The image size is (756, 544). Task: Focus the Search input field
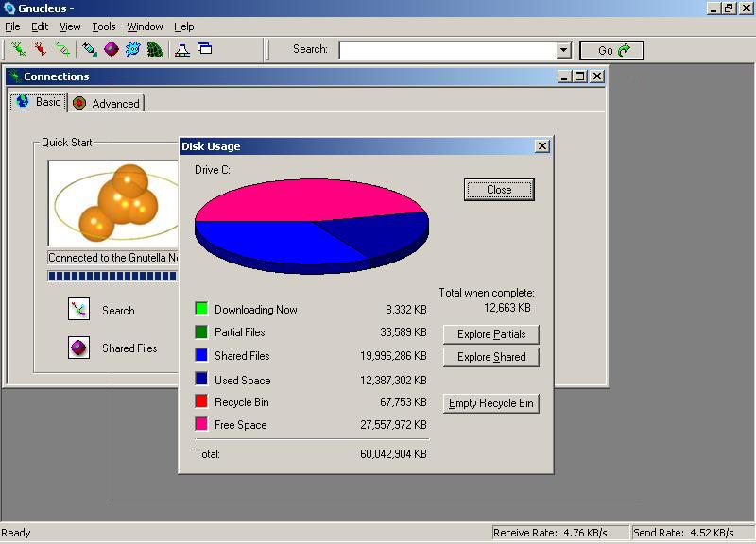(448, 50)
